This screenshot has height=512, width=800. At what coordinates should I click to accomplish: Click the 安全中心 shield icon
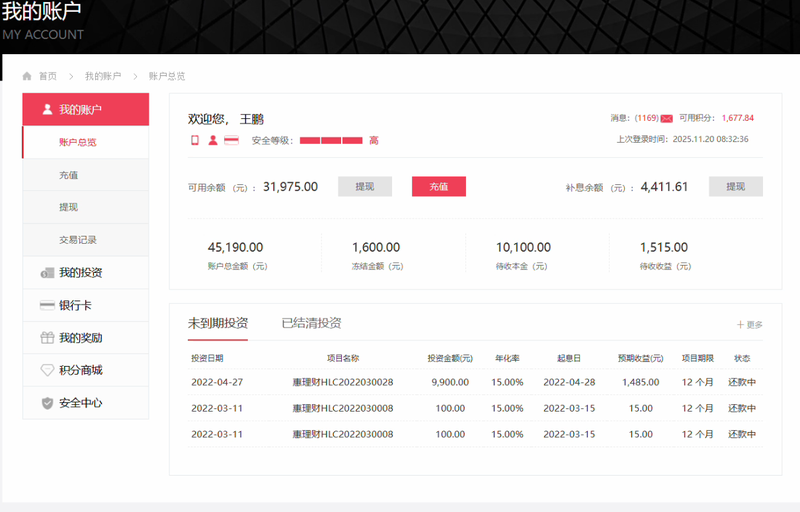[47, 403]
